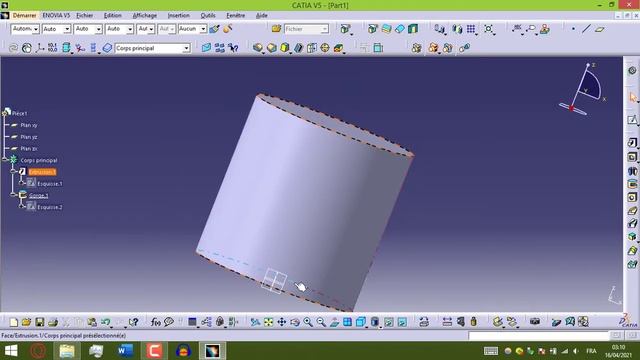
Task: Open the Windows Start menu
Action: pos(11,351)
